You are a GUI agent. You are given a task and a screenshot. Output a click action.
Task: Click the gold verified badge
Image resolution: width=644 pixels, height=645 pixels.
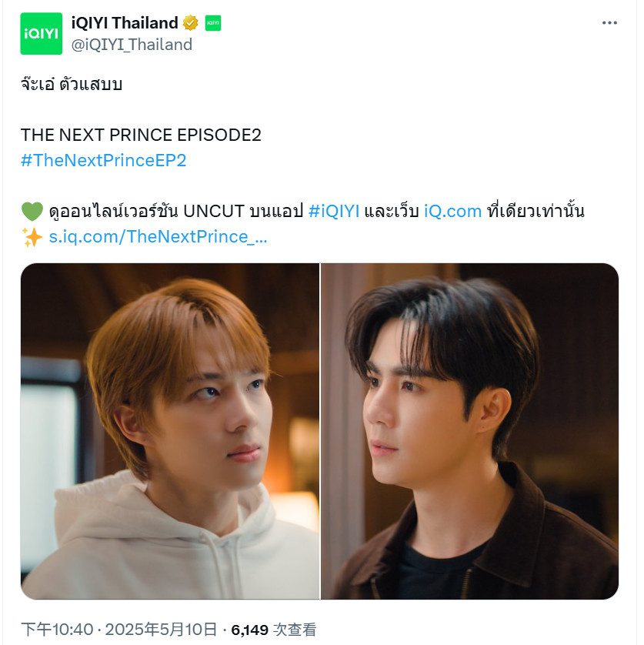(x=190, y=23)
